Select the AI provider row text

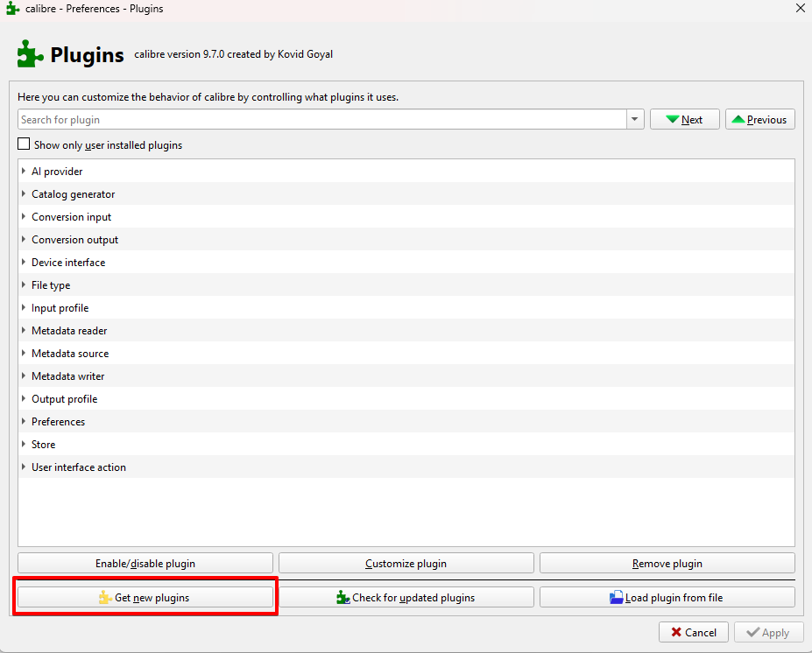pos(57,172)
